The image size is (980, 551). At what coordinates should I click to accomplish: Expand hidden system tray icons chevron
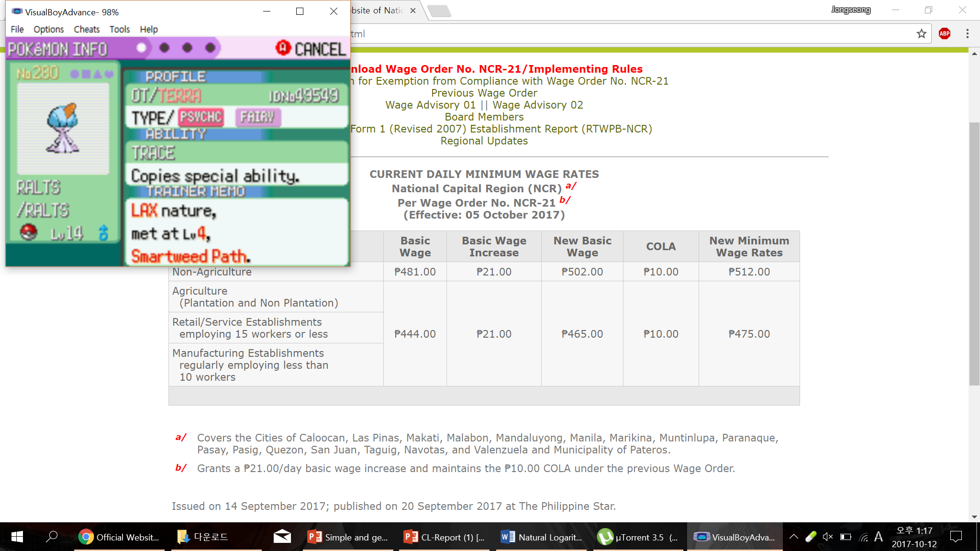click(794, 537)
